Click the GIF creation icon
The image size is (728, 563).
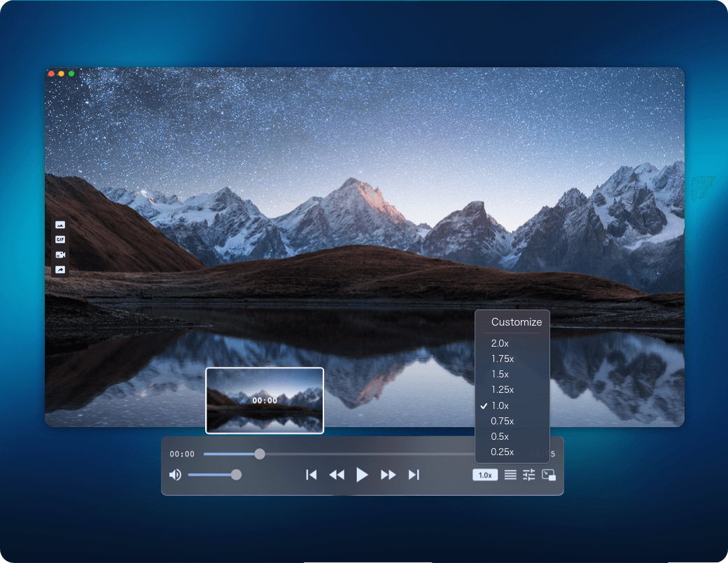60,239
